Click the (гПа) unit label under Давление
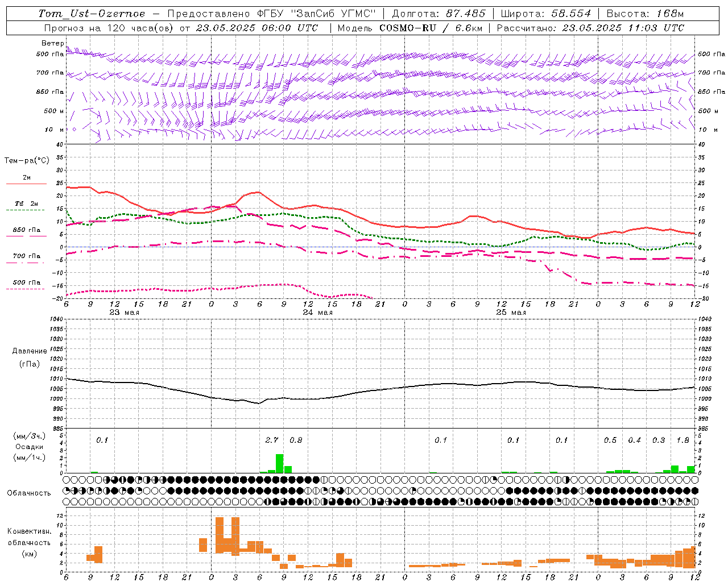728x582 pixels. click(30, 364)
